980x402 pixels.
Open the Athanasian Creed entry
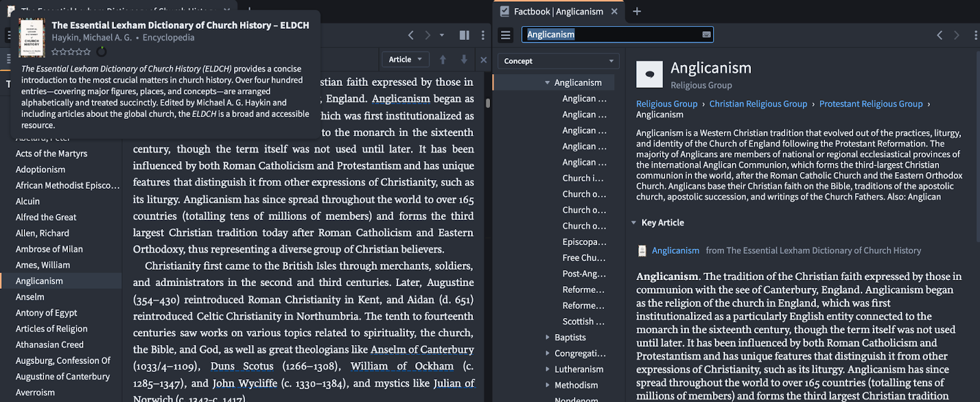click(x=50, y=344)
